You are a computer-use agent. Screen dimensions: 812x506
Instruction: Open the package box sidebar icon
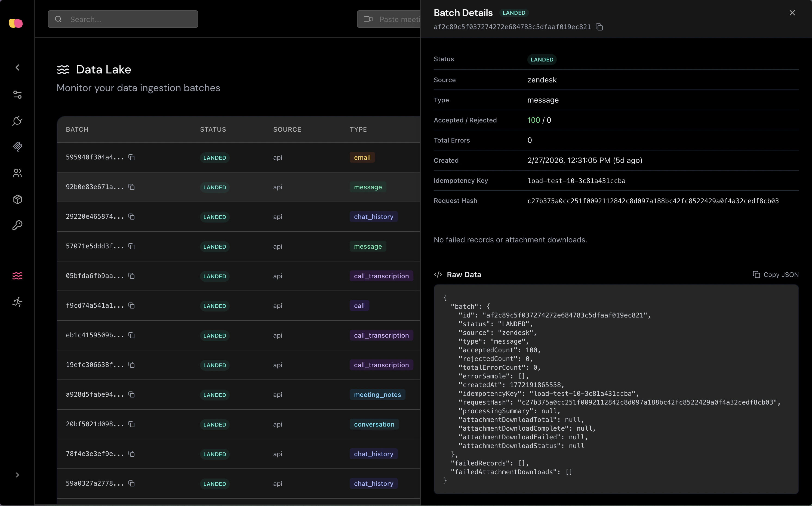pyautogui.click(x=17, y=199)
